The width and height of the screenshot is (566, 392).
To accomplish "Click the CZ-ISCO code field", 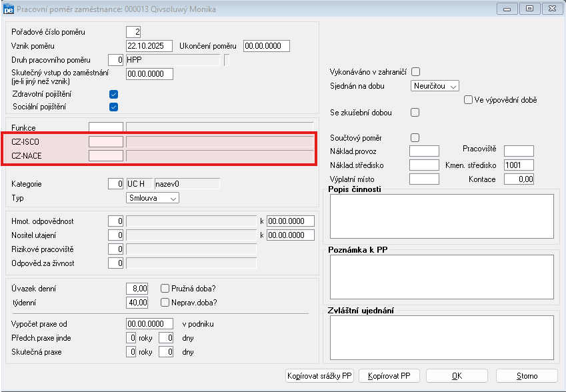I will click(x=106, y=142).
